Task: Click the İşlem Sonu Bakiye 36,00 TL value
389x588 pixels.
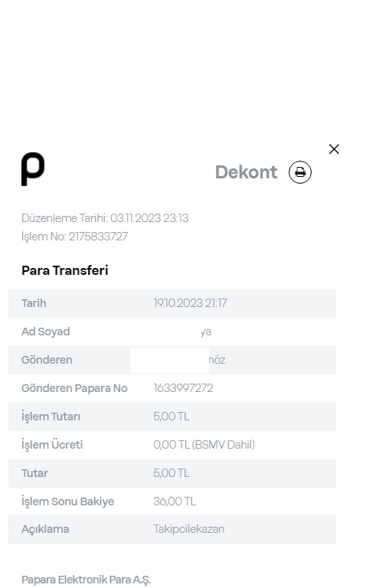Action: (175, 501)
